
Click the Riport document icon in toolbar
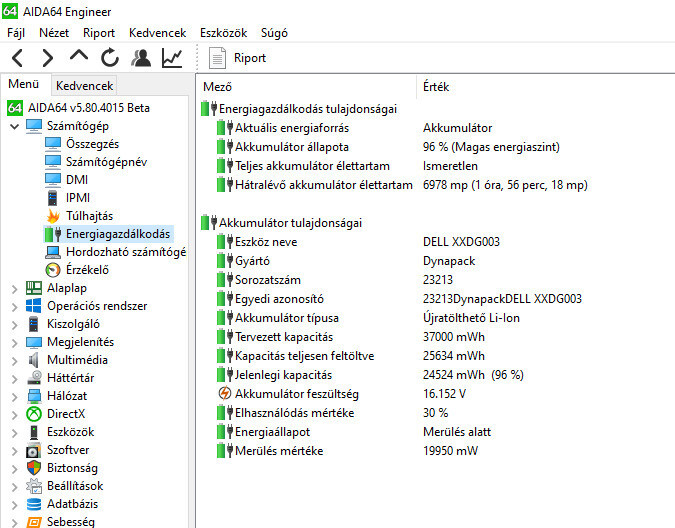217,58
